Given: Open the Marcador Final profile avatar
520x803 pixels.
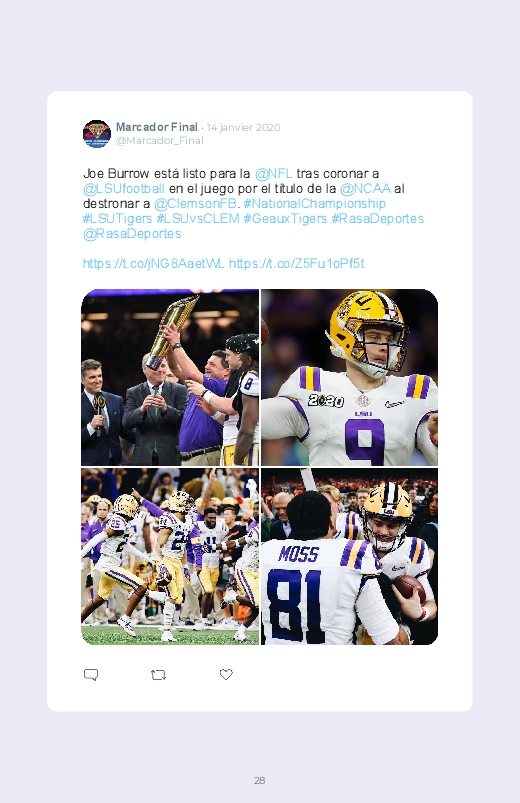Looking at the screenshot, I should coord(97,134).
